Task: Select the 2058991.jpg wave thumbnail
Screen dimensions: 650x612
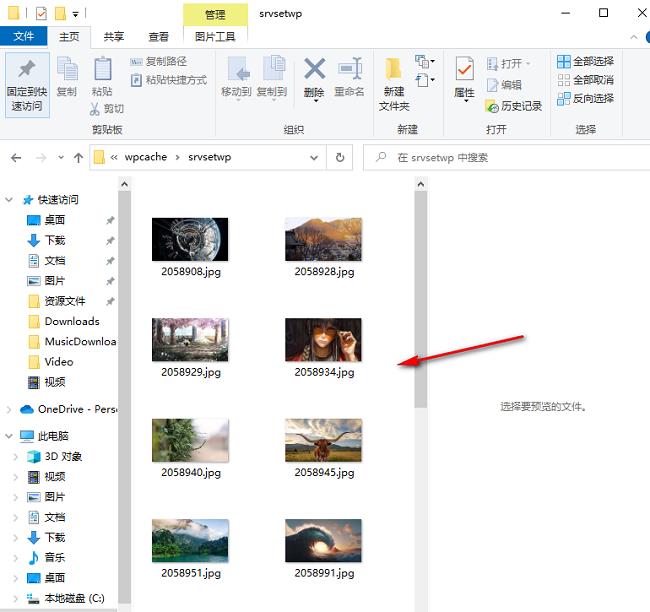Action: click(x=323, y=541)
